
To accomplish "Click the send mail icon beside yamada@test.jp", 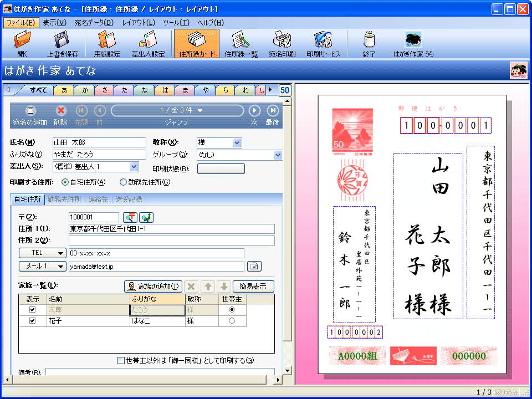I will [x=254, y=267].
